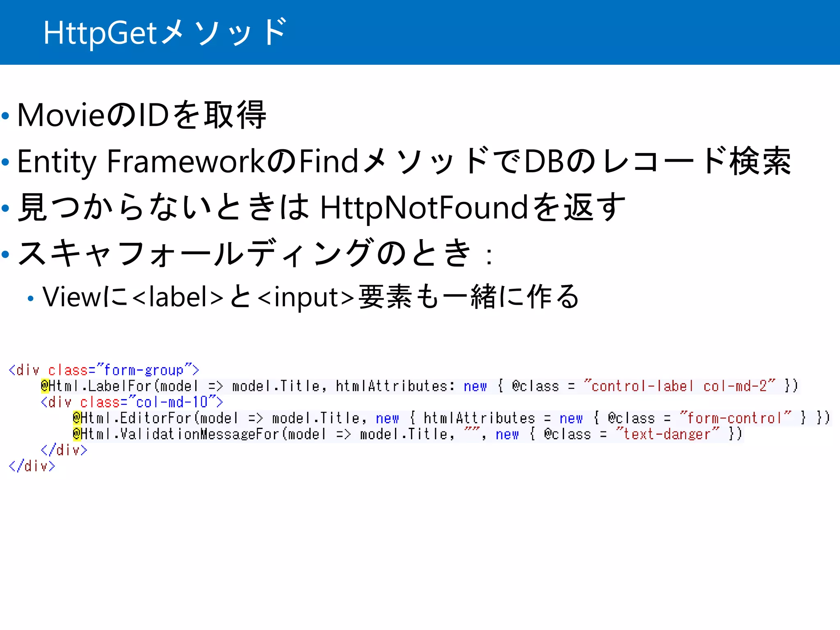This screenshot has width=840, height=630.
Task: Select bullet text "MovieのIDを取得"
Action: pyautogui.click(x=142, y=115)
